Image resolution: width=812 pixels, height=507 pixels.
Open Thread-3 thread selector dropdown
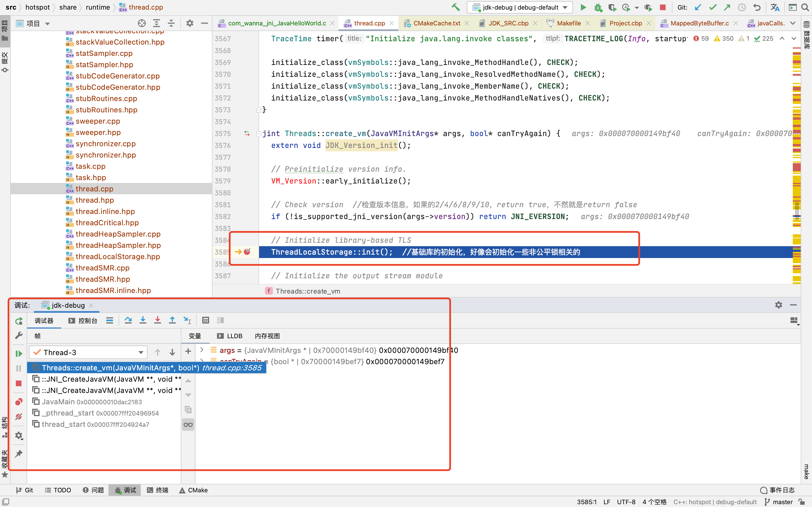(88, 352)
